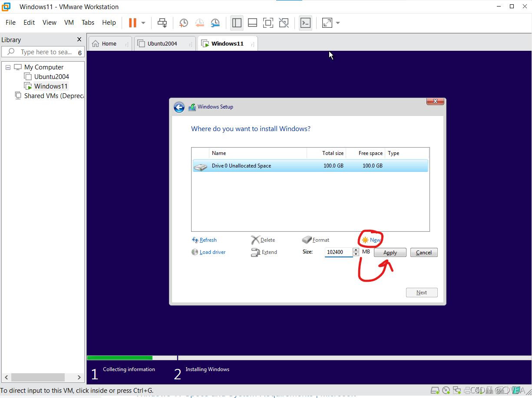532x398 pixels.
Task: Click the revert to snapshot icon
Action: (x=199, y=23)
